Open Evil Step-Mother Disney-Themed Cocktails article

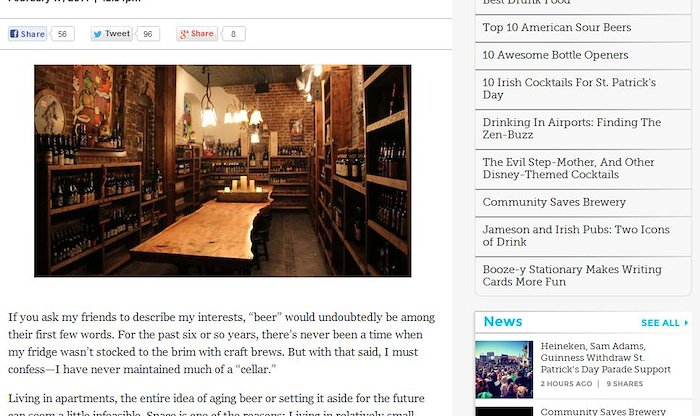click(568, 168)
